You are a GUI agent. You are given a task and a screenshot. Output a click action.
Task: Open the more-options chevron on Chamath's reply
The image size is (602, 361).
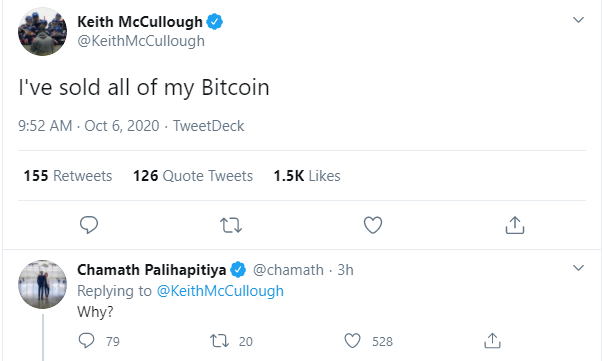coord(578,268)
